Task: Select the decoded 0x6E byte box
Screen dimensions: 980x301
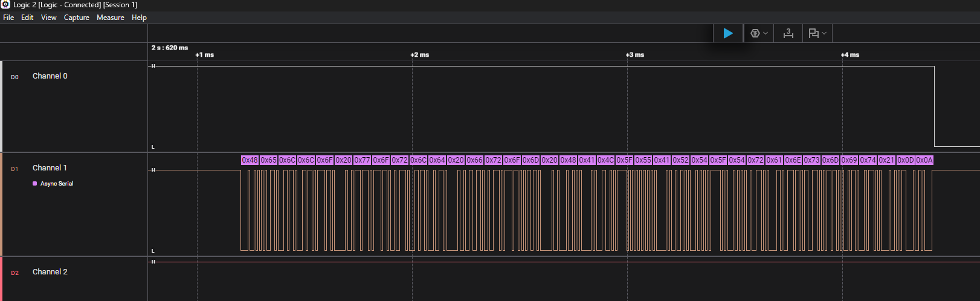Action: [x=793, y=160]
